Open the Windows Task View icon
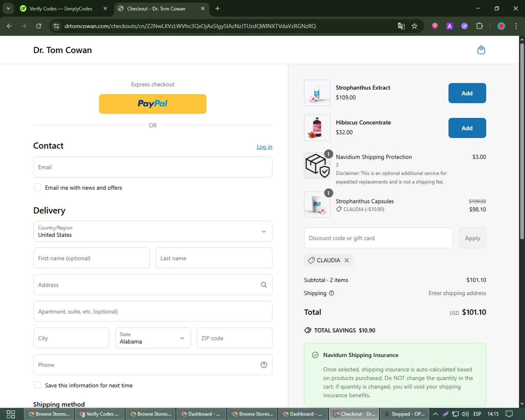The image size is (525, 420). point(11,414)
